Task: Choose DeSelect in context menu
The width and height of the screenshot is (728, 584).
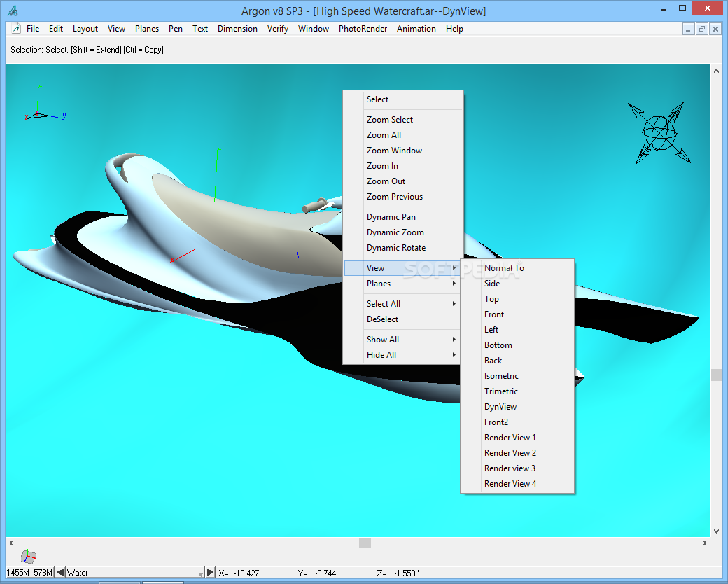Action: point(402,319)
